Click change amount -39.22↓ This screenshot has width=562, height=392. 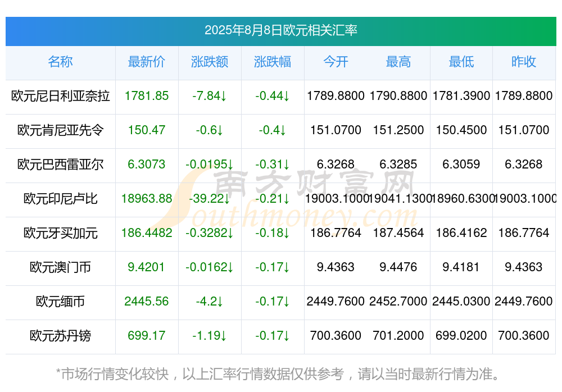pos(209,198)
